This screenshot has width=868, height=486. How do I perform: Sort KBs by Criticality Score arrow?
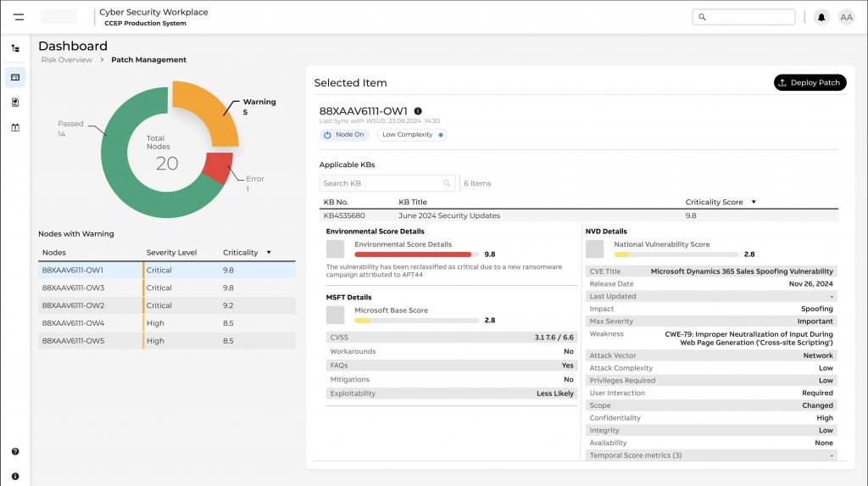pos(754,203)
